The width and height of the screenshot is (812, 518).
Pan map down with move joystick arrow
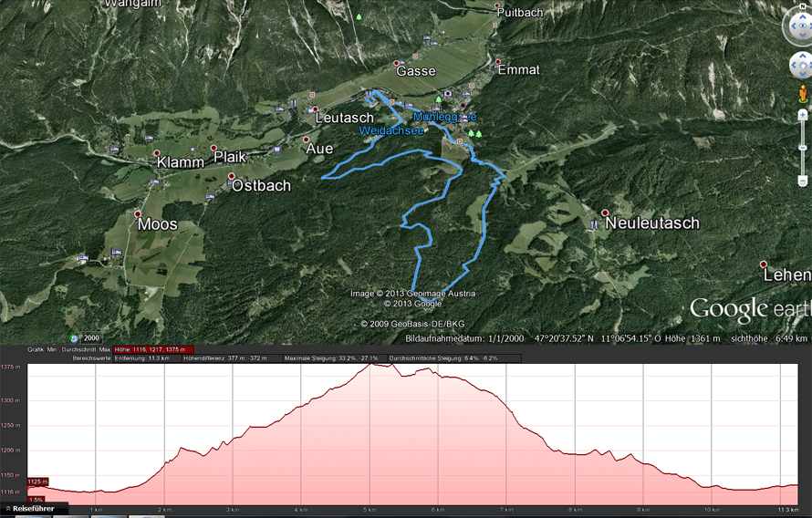[803, 74]
